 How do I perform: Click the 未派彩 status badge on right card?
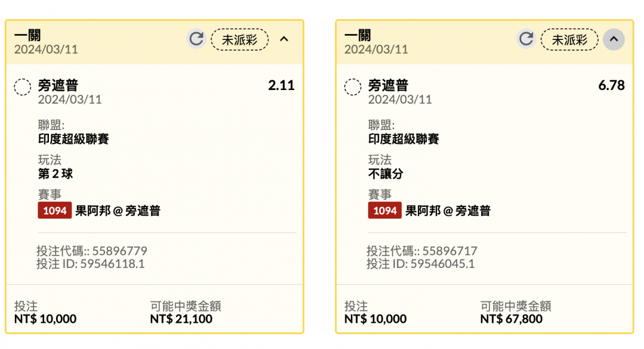point(569,40)
